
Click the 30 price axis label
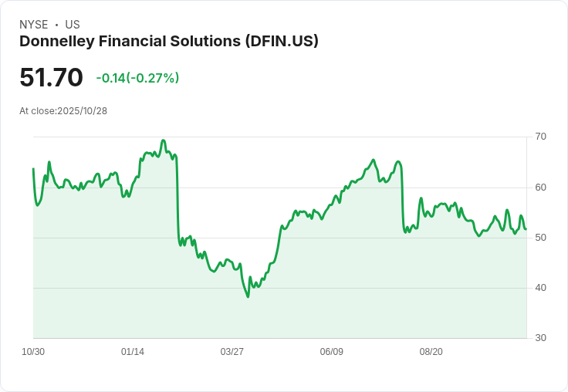(540, 338)
